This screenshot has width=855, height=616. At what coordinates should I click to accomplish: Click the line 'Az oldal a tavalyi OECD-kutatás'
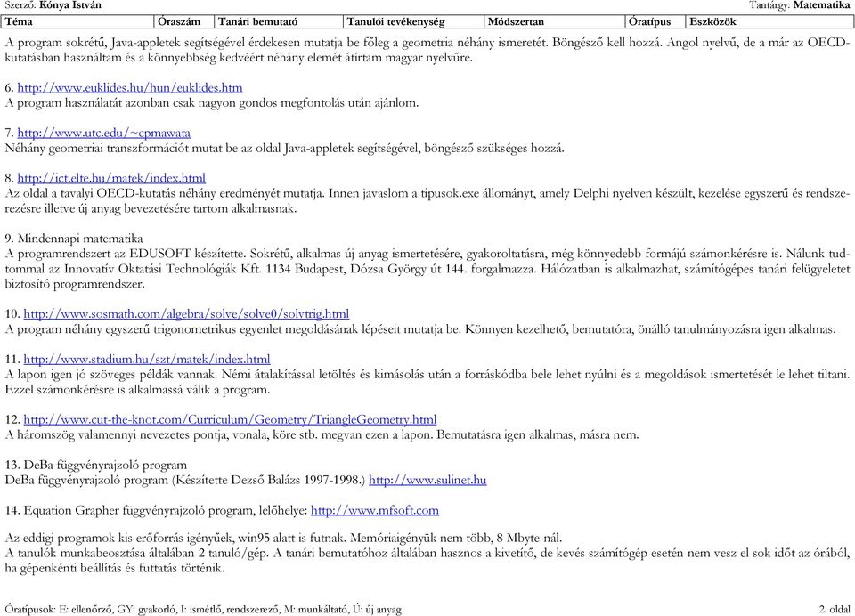[427, 193]
